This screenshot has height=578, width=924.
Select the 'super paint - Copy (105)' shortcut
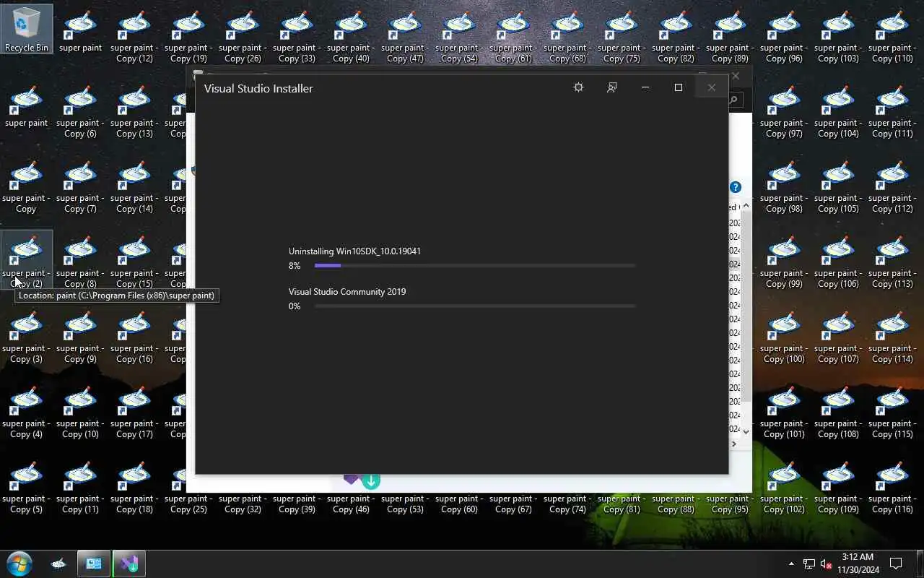(838, 186)
